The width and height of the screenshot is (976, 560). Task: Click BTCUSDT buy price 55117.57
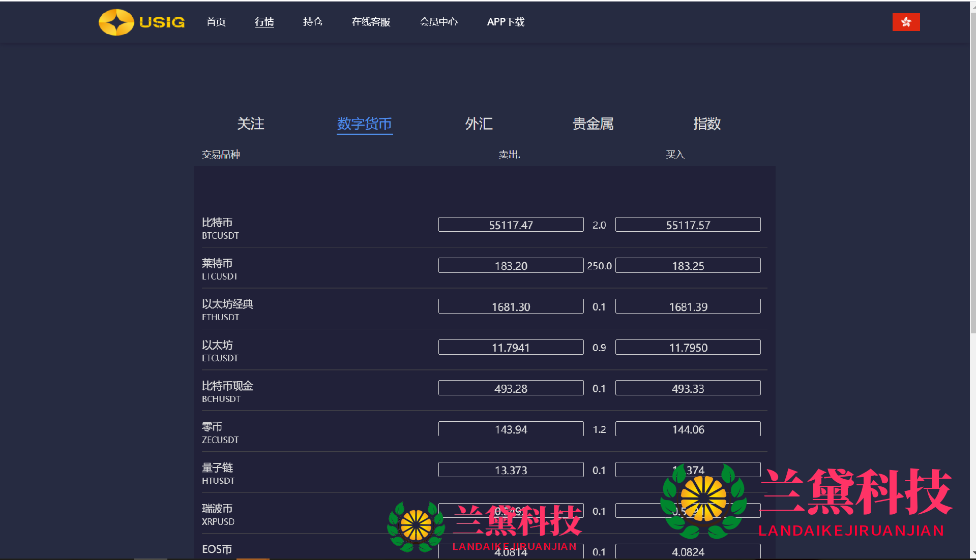688,225
